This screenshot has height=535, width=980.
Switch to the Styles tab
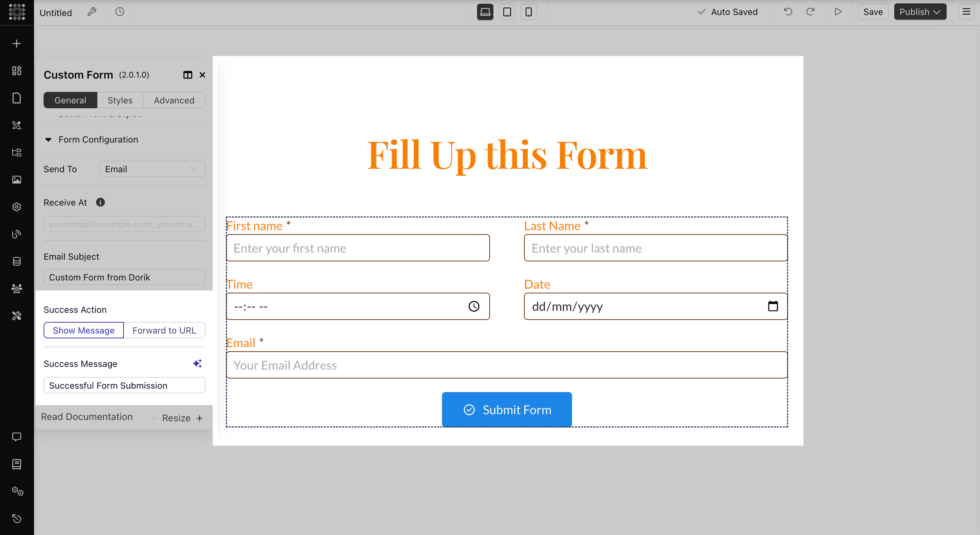[x=120, y=100]
